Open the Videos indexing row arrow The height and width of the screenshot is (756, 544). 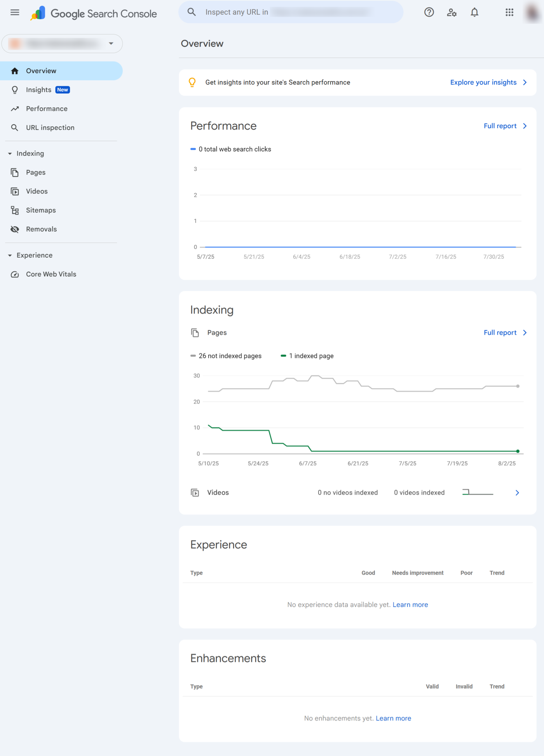point(517,493)
